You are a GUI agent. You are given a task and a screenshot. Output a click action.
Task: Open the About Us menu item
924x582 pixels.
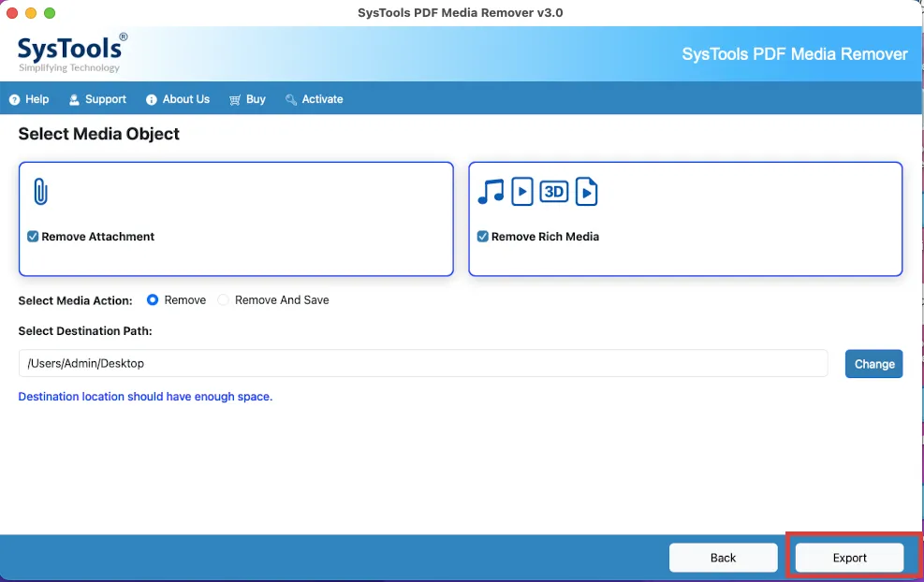(x=178, y=99)
